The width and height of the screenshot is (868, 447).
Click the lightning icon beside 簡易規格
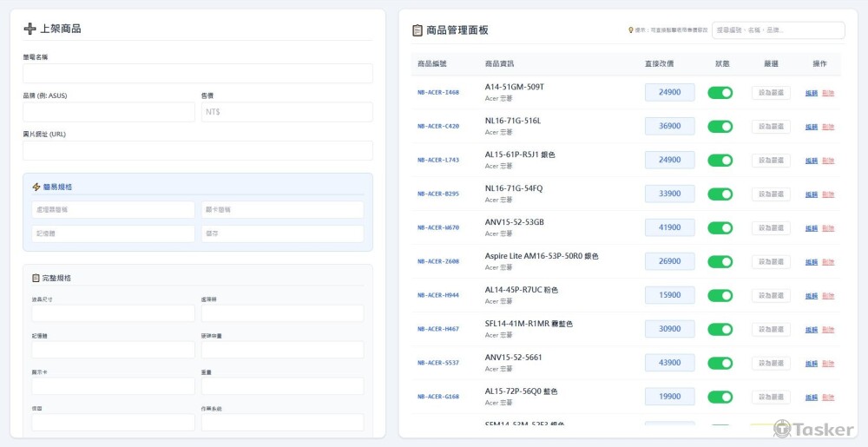point(36,187)
